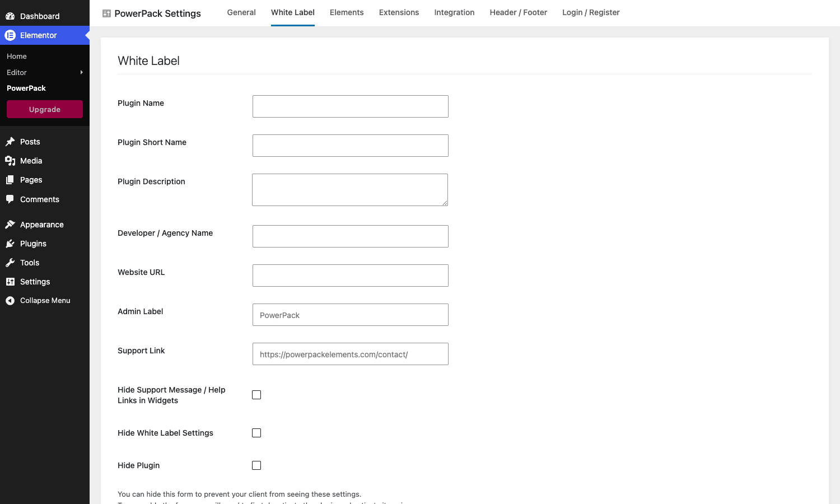Focus the Plugin Short Name field
Image resolution: width=840 pixels, height=504 pixels.
click(x=351, y=146)
